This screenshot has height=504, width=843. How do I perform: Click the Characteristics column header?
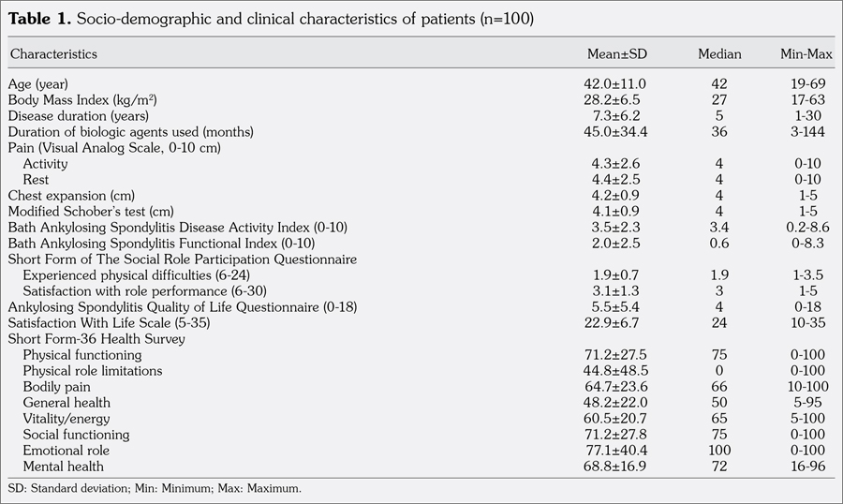coord(53,54)
